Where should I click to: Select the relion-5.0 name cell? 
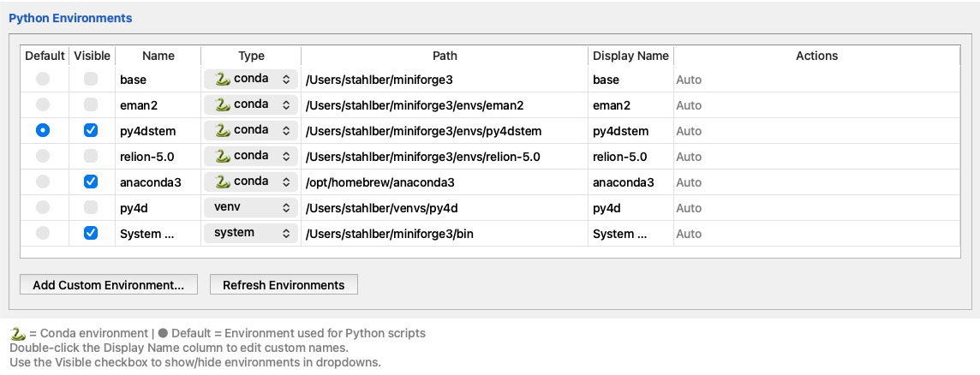click(158, 156)
